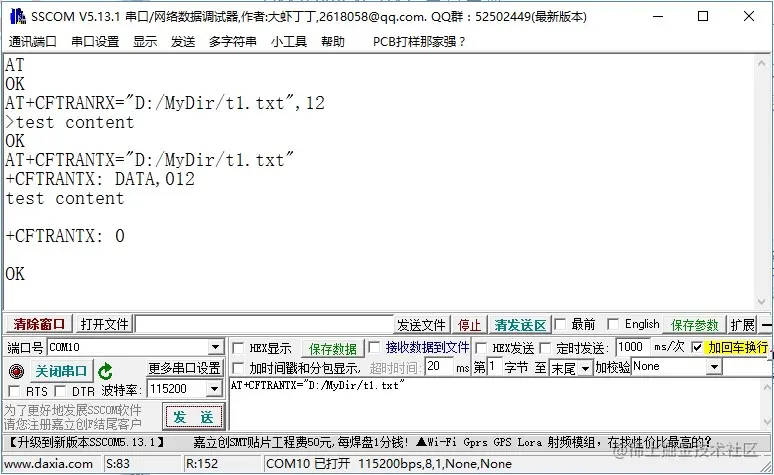Toggle the English checkbox
The image size is (774, 475).
click(x=613, y=324)
